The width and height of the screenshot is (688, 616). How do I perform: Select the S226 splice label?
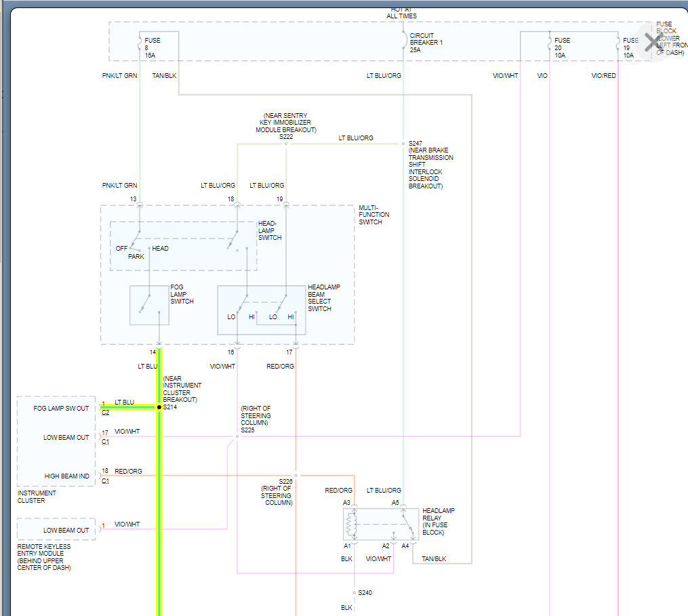285,481
